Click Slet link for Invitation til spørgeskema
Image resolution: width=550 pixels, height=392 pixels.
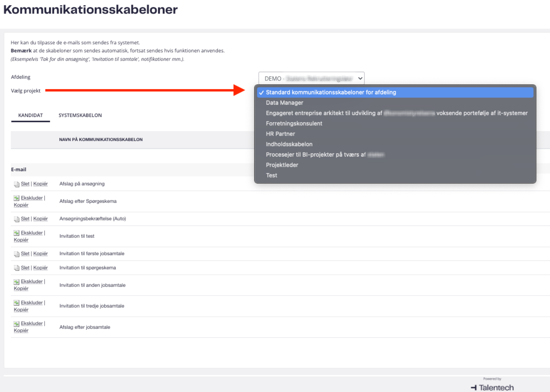coord(25,268)
